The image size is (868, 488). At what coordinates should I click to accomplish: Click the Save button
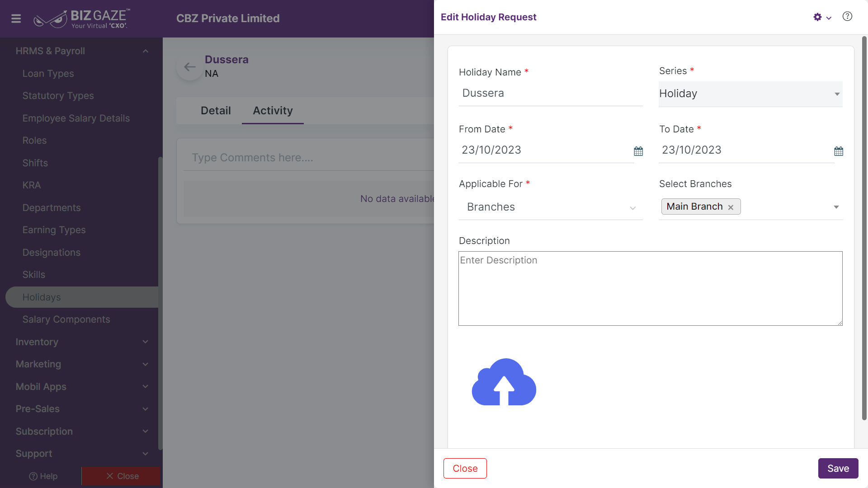click(838, 469)
